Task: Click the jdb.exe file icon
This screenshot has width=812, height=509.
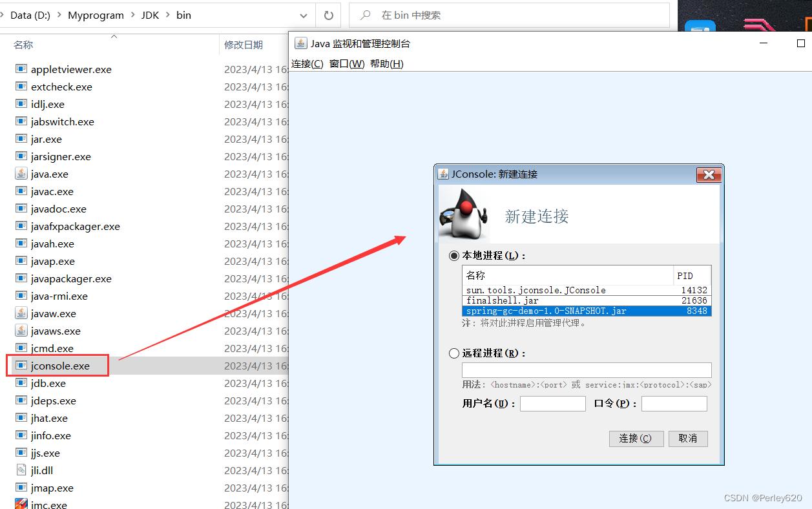Action: (21, 382)
